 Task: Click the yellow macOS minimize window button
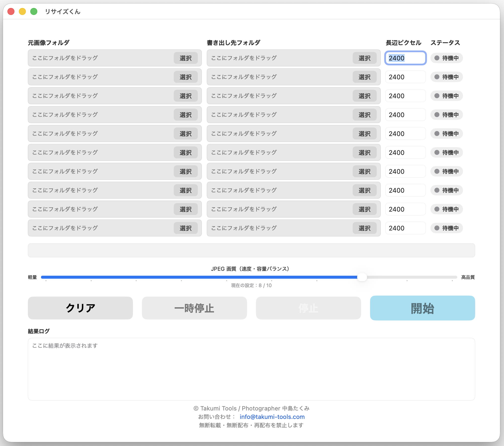22,11
